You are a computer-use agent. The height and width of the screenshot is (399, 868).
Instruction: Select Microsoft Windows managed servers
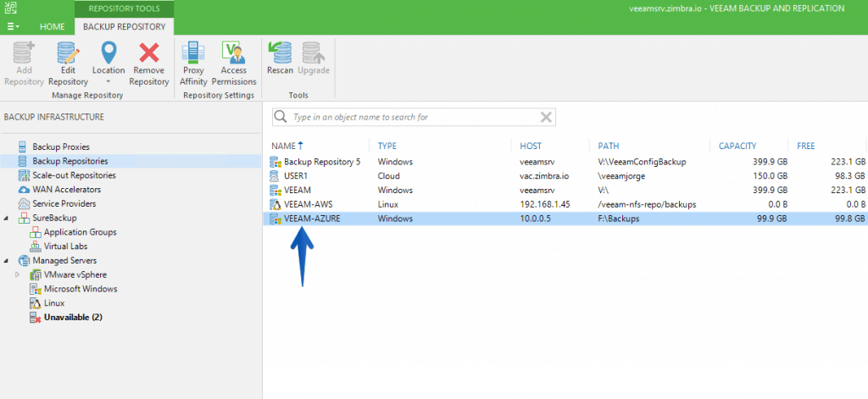pyautogui.click(x=81, y=289)
